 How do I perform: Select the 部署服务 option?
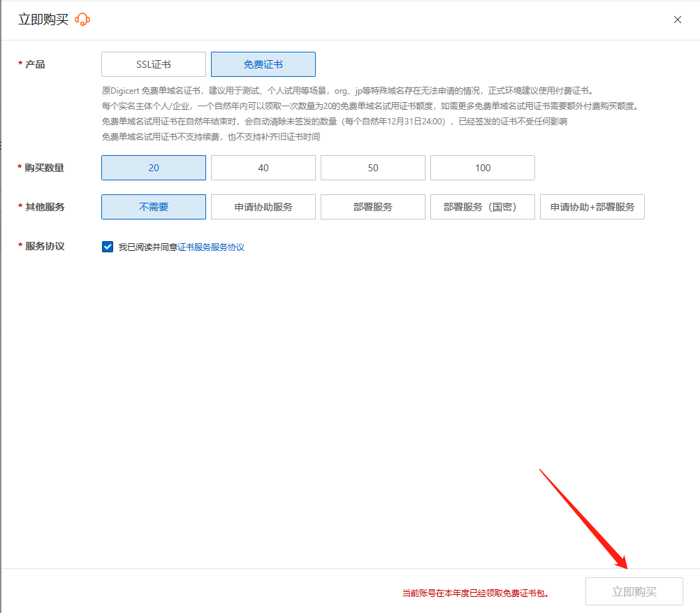pyautogui.click(x=373, y=207)
